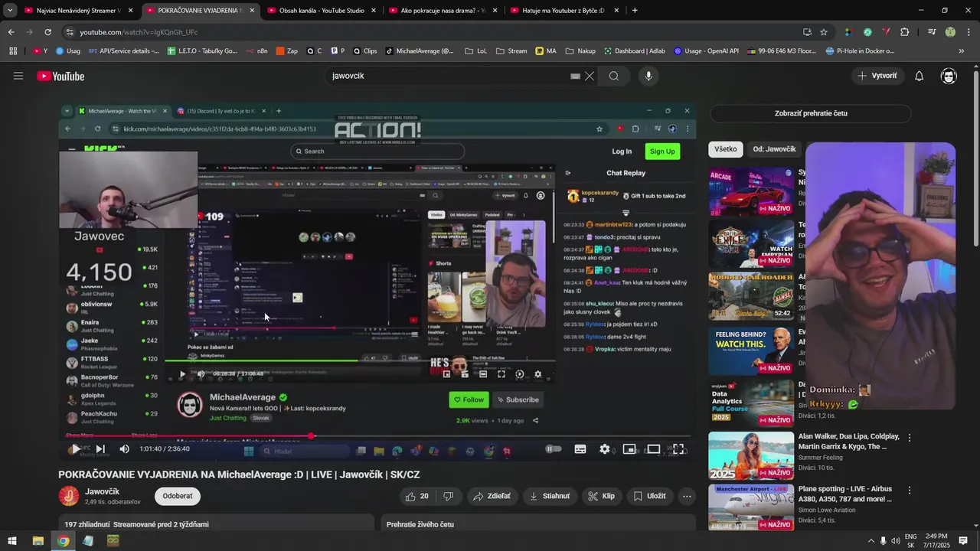Open player settings gear
This screenshot has width=980, height=551.
coord(605,449)
